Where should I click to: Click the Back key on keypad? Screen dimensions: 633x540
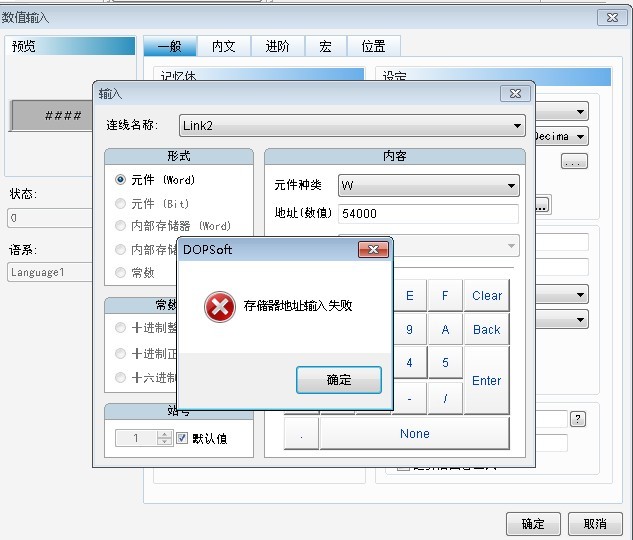coord(486,329)
